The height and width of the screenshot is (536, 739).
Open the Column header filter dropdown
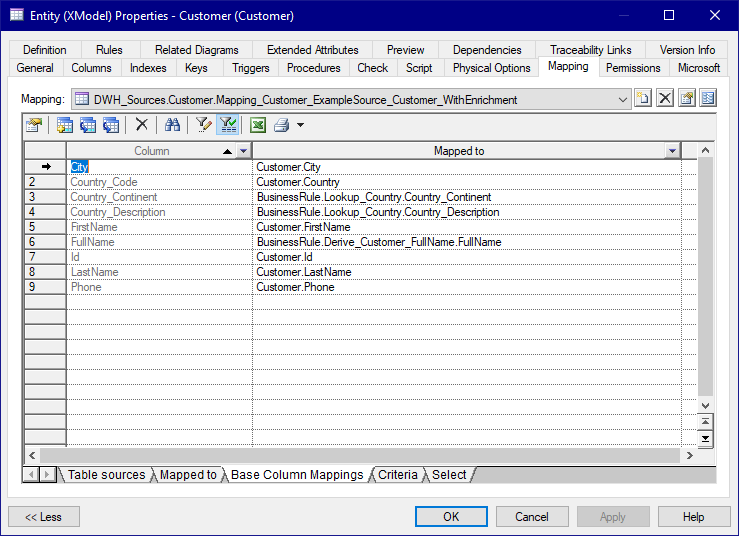pos(243,151)
